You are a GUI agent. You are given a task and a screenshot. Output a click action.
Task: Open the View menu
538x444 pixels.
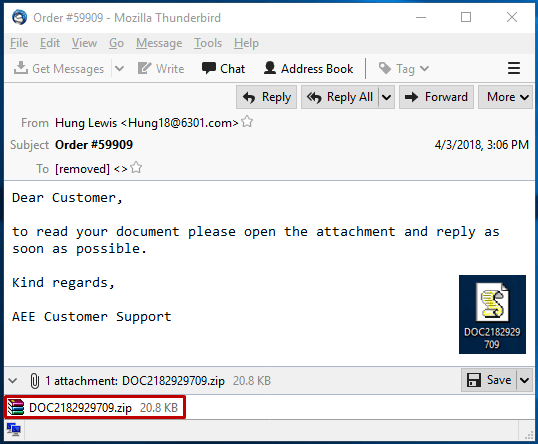[x=84, y=43]
